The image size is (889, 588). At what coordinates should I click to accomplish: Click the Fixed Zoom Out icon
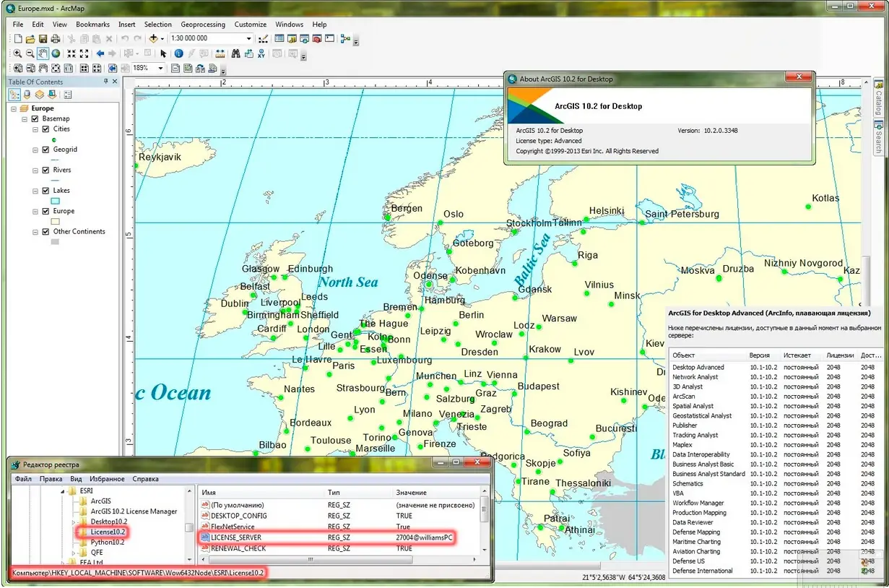pyautogui.click(x=84, y=53)
